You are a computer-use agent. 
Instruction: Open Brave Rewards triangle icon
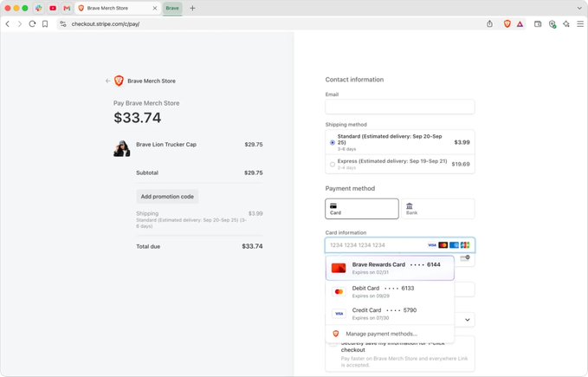[520, 24]
